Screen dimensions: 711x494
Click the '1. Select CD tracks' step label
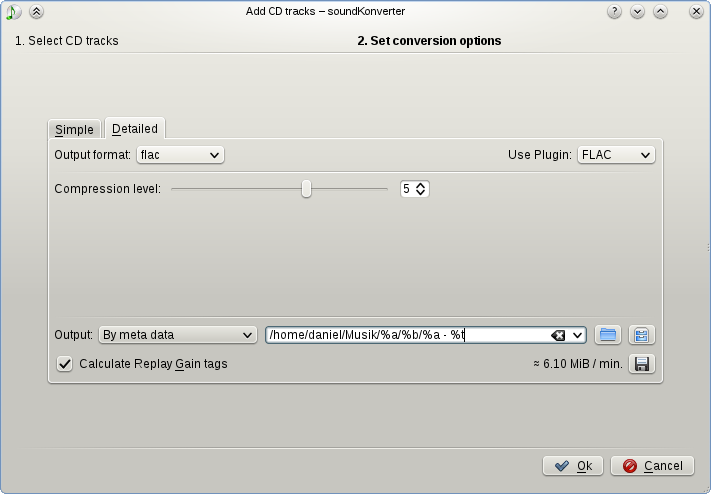(67, 41)
